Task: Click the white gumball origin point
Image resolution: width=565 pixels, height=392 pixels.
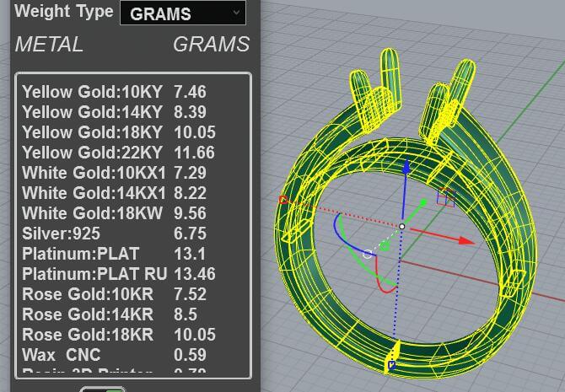Action: tap(402, 226)
